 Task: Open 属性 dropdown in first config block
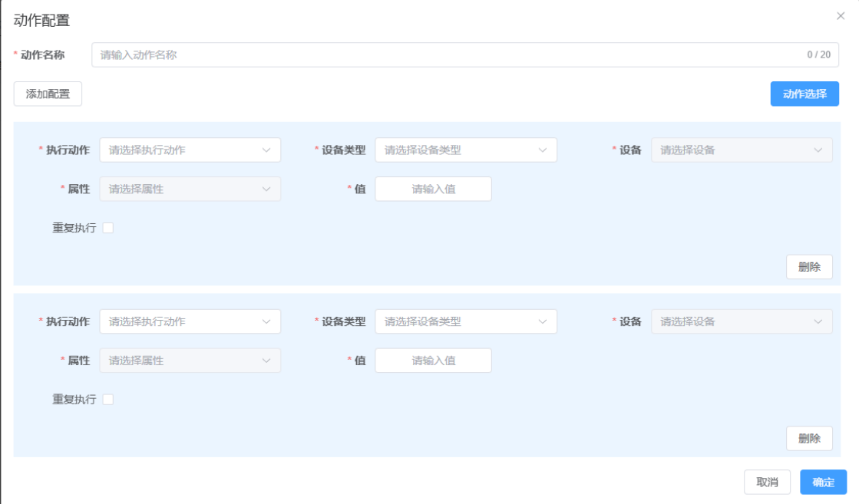click(x=190, y=189)
